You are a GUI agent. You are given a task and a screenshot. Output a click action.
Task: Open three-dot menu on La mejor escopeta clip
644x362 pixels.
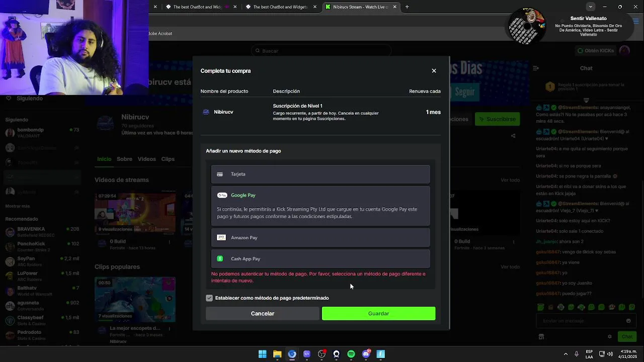click(x=170, y=329)
